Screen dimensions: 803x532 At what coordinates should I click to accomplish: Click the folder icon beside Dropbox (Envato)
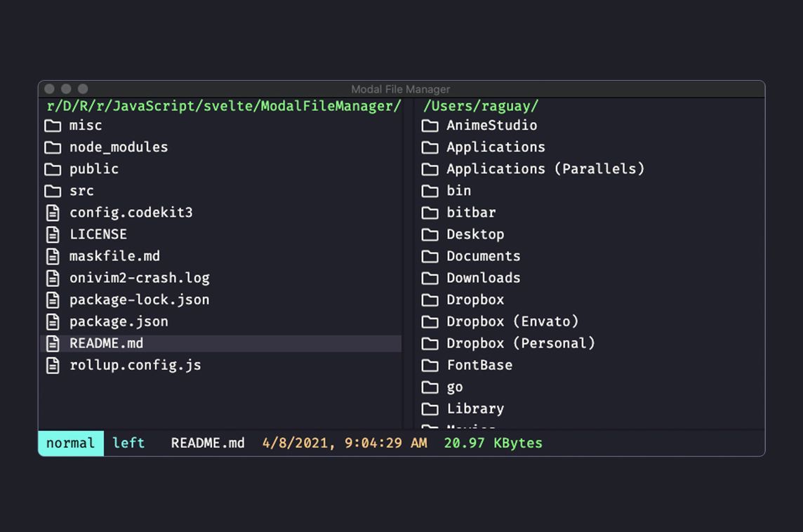pyautogui.click(x=430, y=321)
